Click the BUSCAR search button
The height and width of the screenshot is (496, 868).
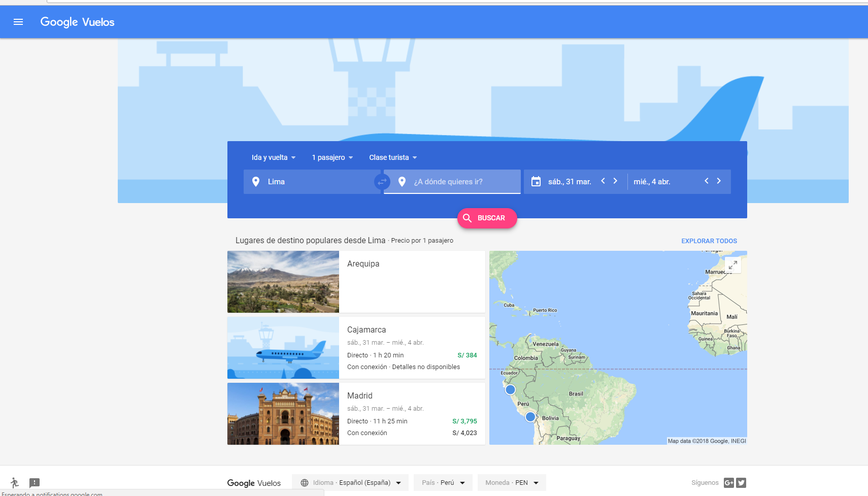pos(487,218)
